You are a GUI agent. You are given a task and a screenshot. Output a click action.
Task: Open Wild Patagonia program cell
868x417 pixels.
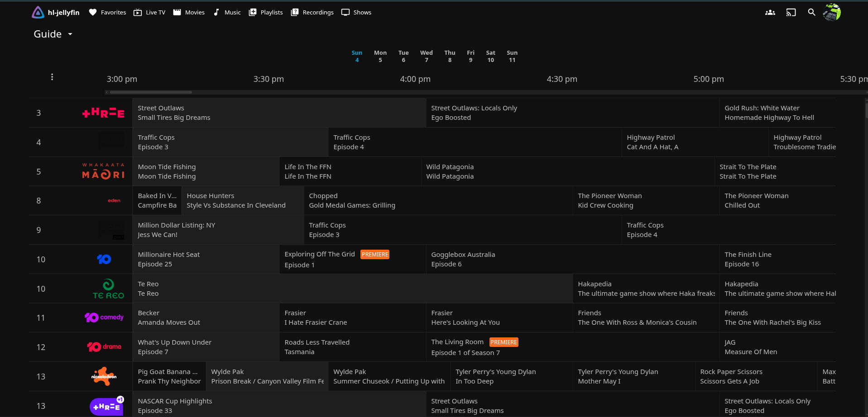(567, 171)
